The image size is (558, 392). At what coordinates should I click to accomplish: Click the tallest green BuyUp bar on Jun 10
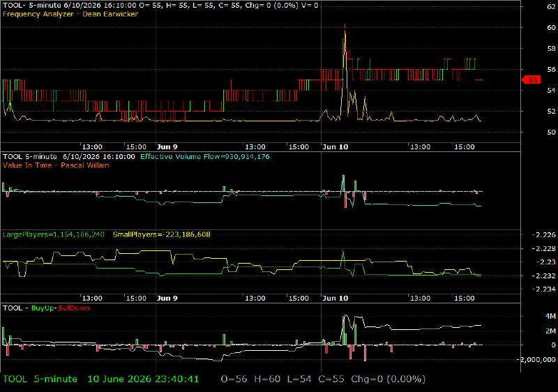345,330
